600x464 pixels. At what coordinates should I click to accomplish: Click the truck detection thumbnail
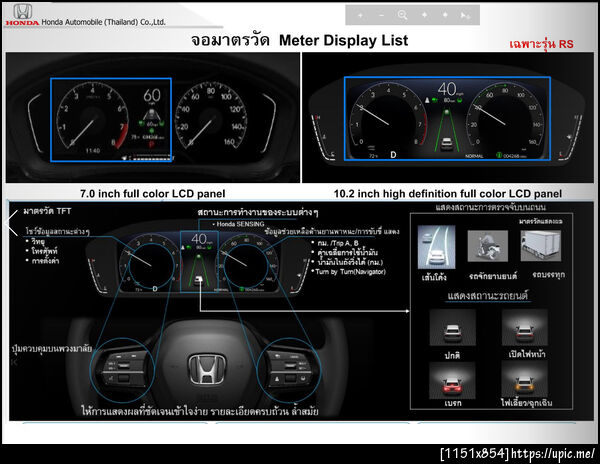tap(541, 245)
